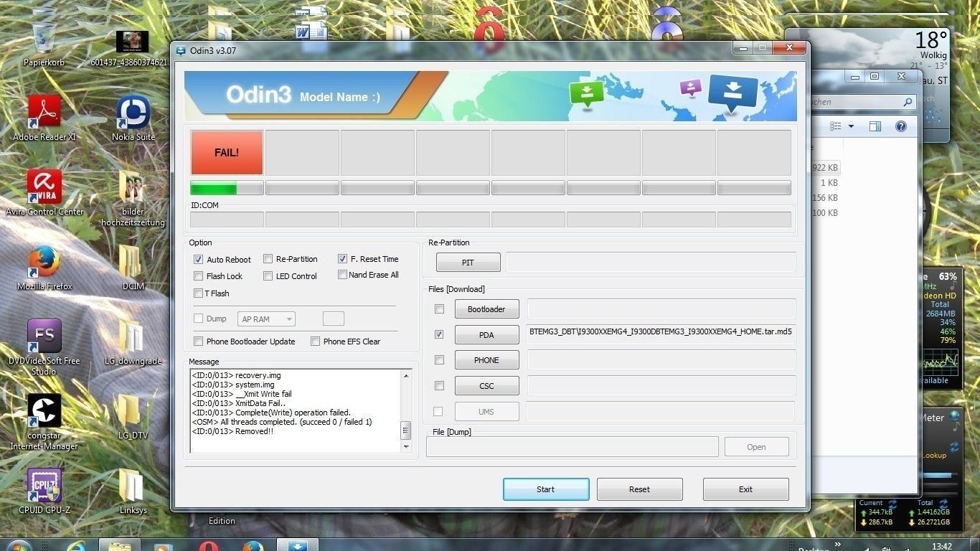Open the LG_DTV folder
Screen dimensions: 980x551
tap(133, 417)
